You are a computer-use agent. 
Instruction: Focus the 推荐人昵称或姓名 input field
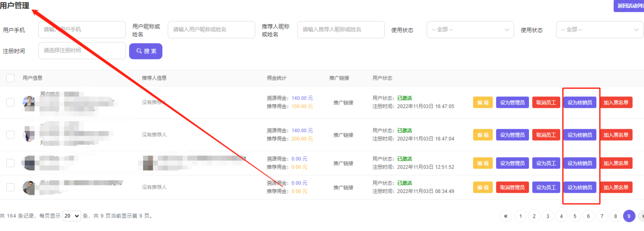coord(341,30)
